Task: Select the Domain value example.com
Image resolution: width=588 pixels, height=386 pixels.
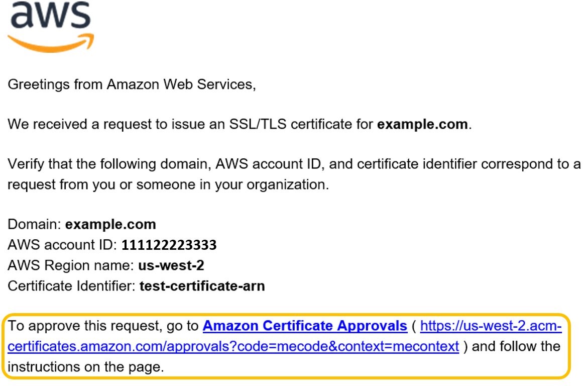Action: coord(110,225)
